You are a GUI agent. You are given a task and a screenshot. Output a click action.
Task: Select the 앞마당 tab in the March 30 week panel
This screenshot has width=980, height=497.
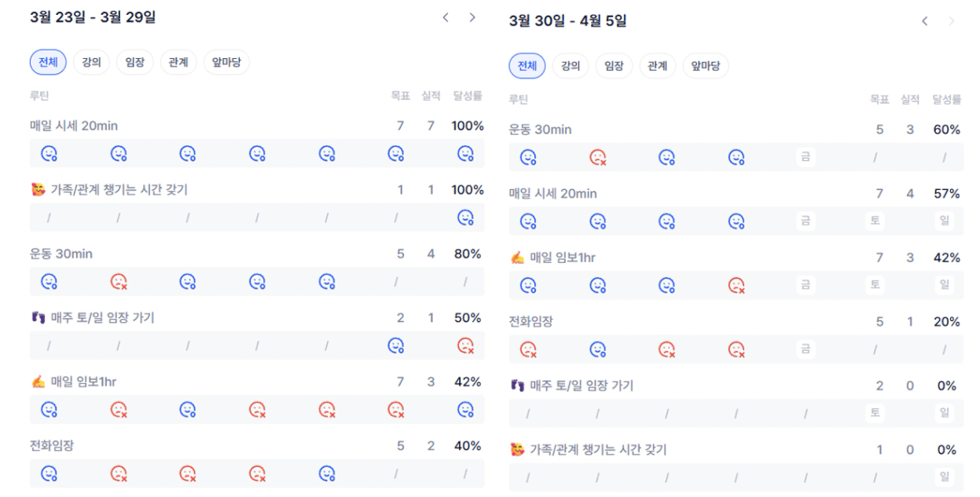click(706, 66)
